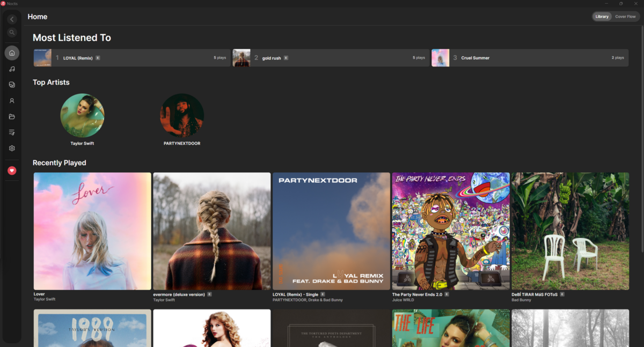This screenshot has width=644, height=347.
Task: Play Cruel Summer from Most Listened To
Action: tap(530, 58)
